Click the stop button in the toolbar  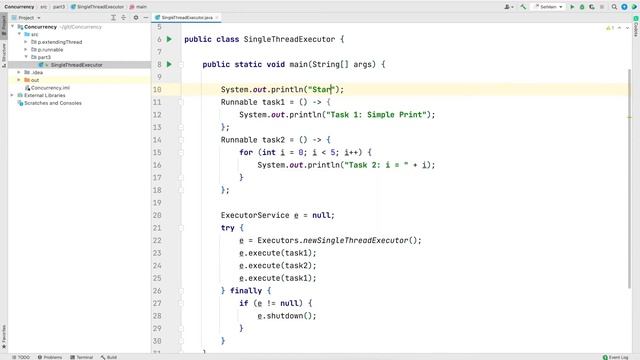(602, 7)
